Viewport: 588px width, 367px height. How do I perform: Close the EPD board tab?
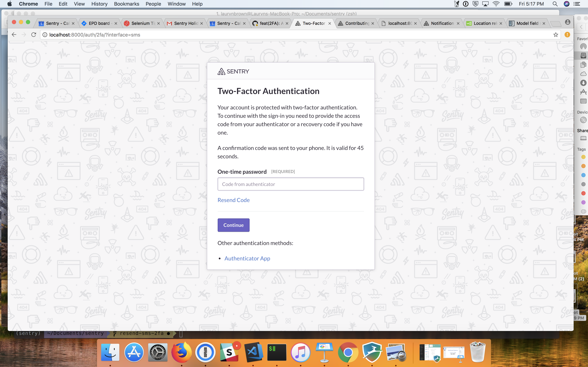click(116, 24)
